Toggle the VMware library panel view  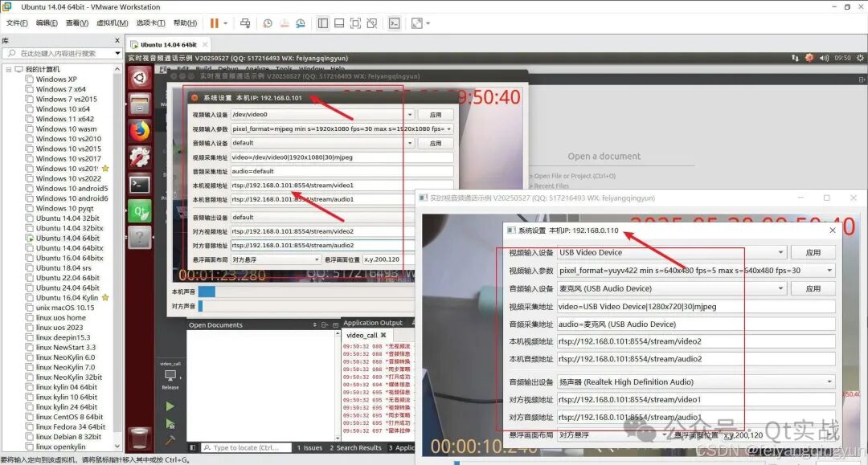point(323,22)
